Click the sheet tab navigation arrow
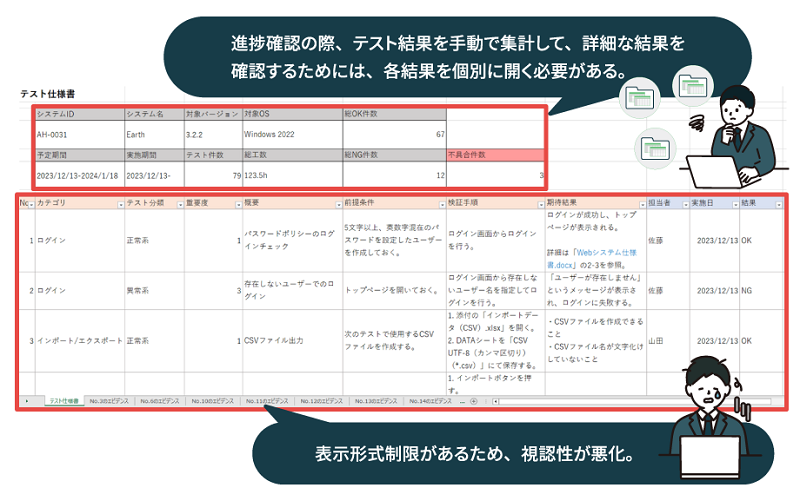This screenshot has height=501, width=800. point(27,402)
